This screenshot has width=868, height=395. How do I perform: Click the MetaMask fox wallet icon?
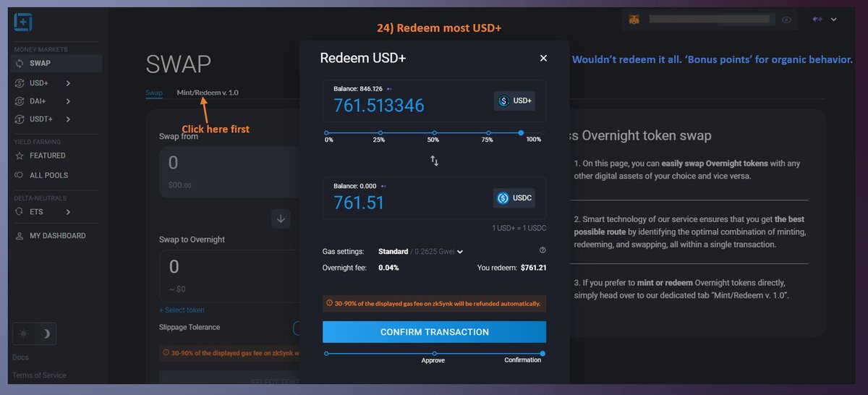634,20
